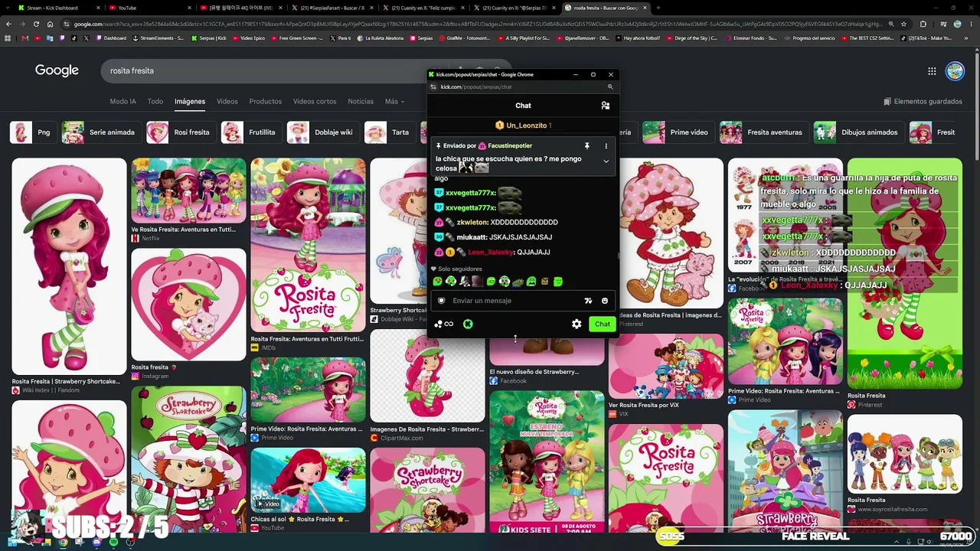Click the green Kick logo icon below message box
This screenshot has height=551, width=980.
click(468, 324)
